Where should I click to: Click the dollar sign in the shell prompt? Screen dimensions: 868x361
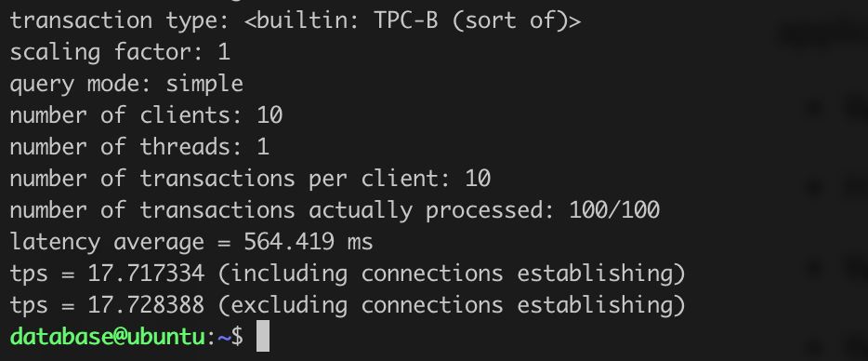[x=237, y=337]
